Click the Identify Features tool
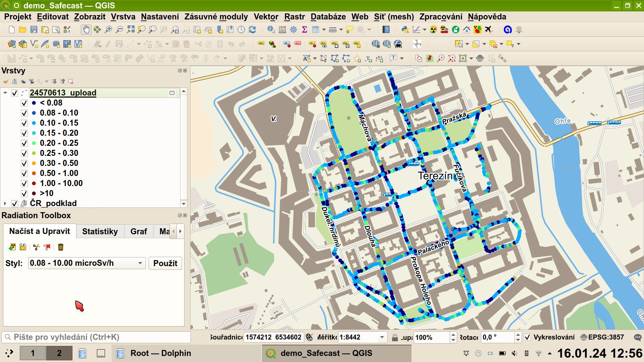 [x=271, y=30]
